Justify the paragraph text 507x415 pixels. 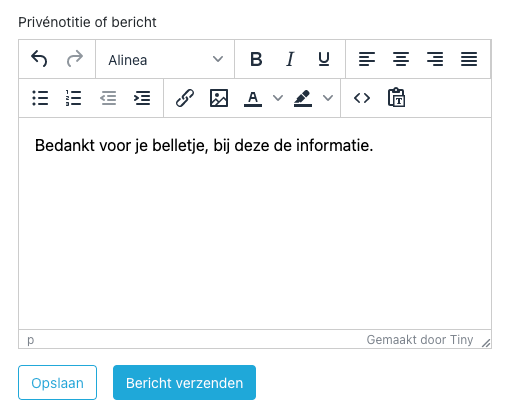[469, 59]
